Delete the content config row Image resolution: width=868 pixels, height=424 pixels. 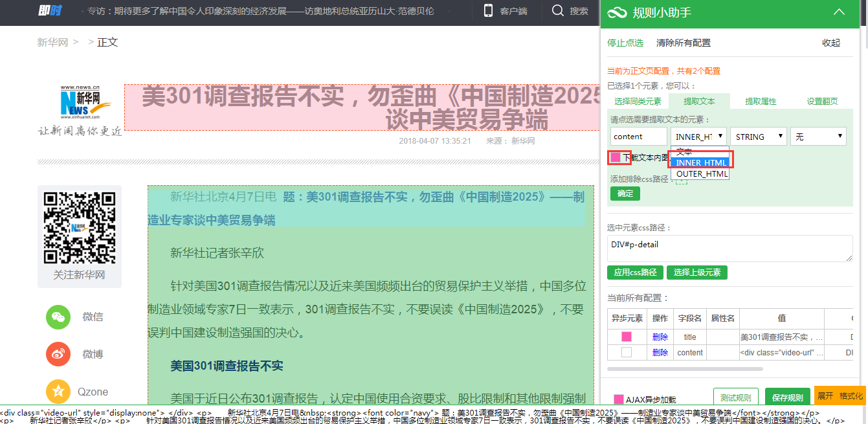click(x=660, y=353)
